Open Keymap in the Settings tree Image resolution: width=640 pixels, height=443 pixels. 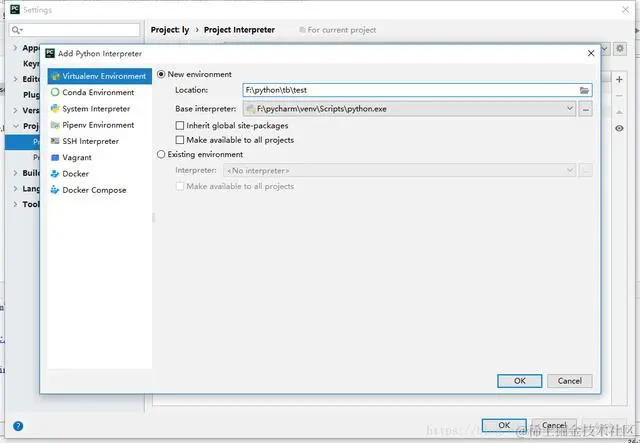[31, 64]
